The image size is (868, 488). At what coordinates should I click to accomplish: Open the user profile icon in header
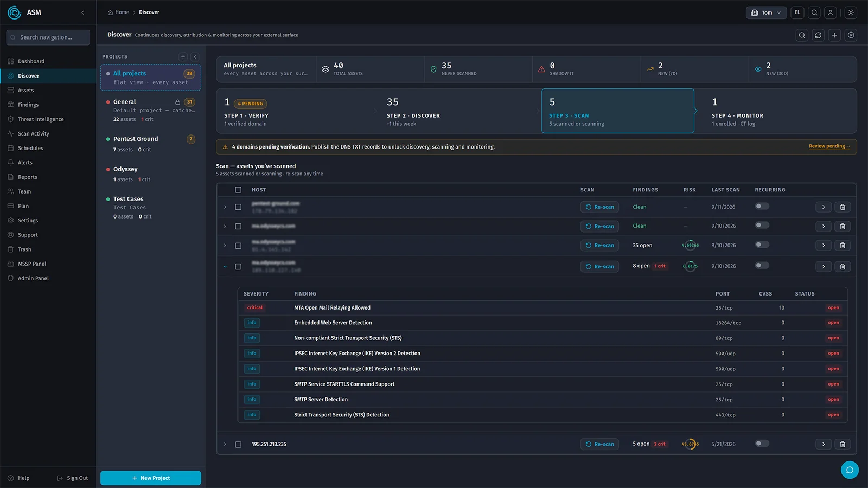830,12
